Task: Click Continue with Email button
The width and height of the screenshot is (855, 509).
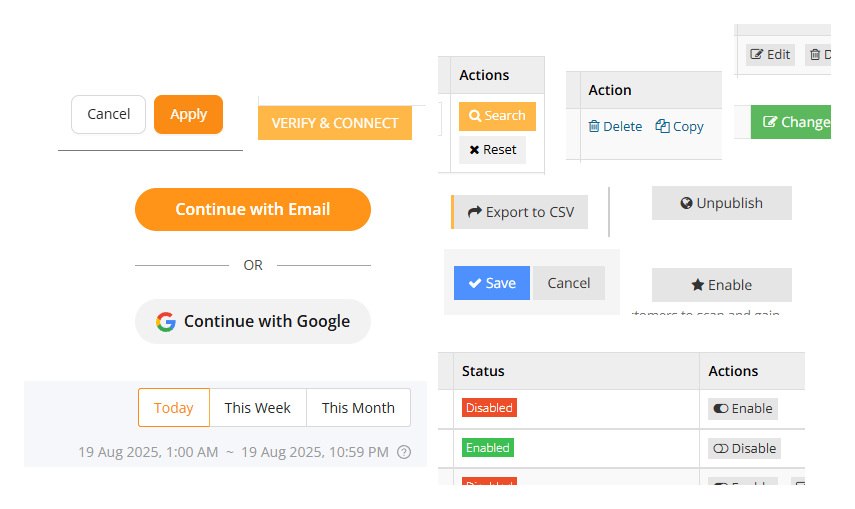Action: (253, 209)
